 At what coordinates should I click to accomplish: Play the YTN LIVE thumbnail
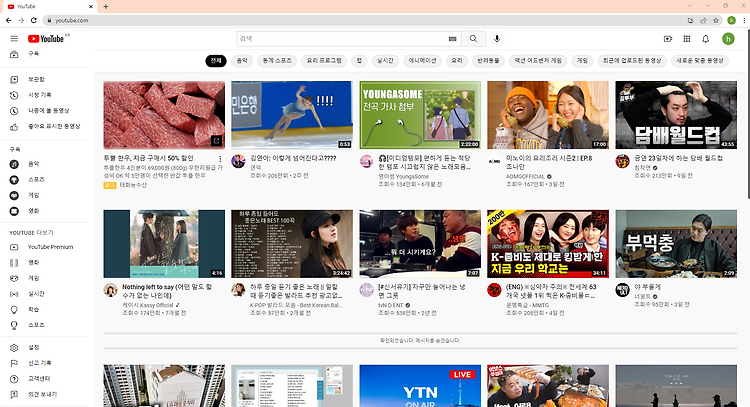420,386
